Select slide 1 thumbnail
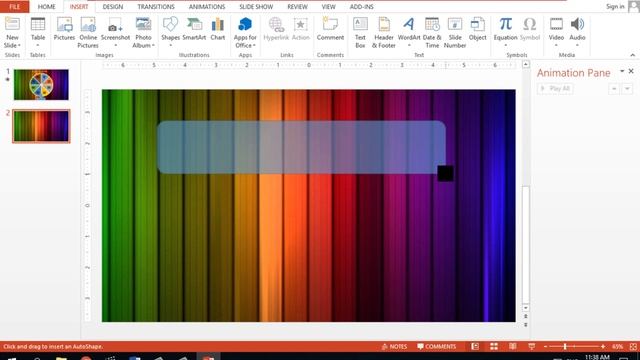640x360 pixels. (41, 84)
